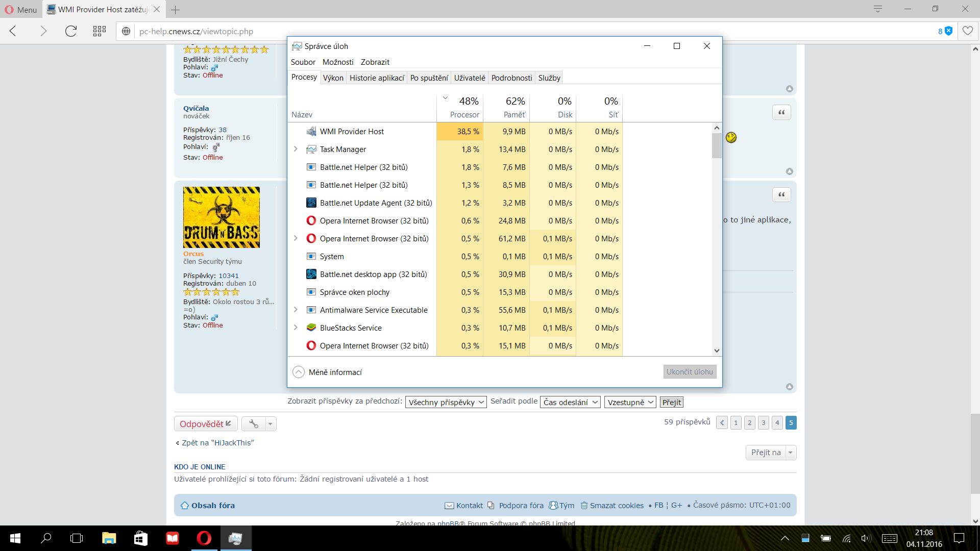Open Opera Speed Dial grid icon
Image resolution: width=980 pixels, height=551 pixels.
click(x=99, y=31)
